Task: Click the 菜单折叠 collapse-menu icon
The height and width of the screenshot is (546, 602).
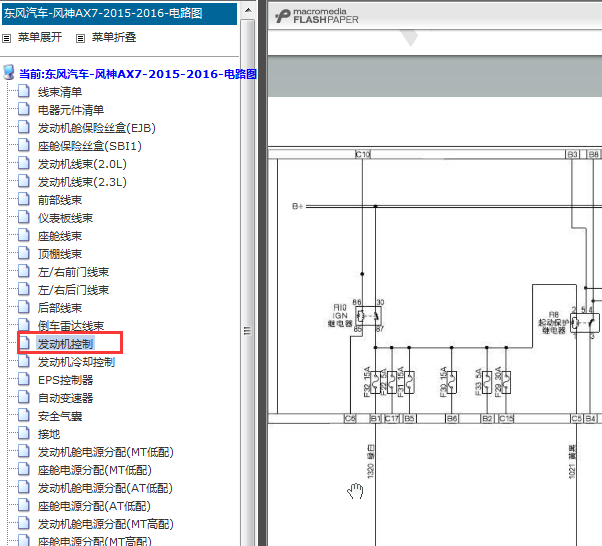Action: tap(80, 38)
